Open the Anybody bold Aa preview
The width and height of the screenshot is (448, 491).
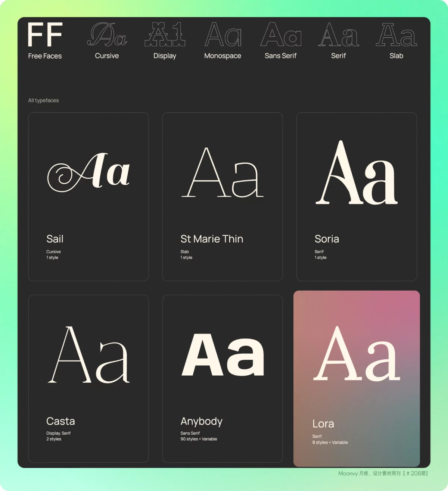(x=223, y=354)
